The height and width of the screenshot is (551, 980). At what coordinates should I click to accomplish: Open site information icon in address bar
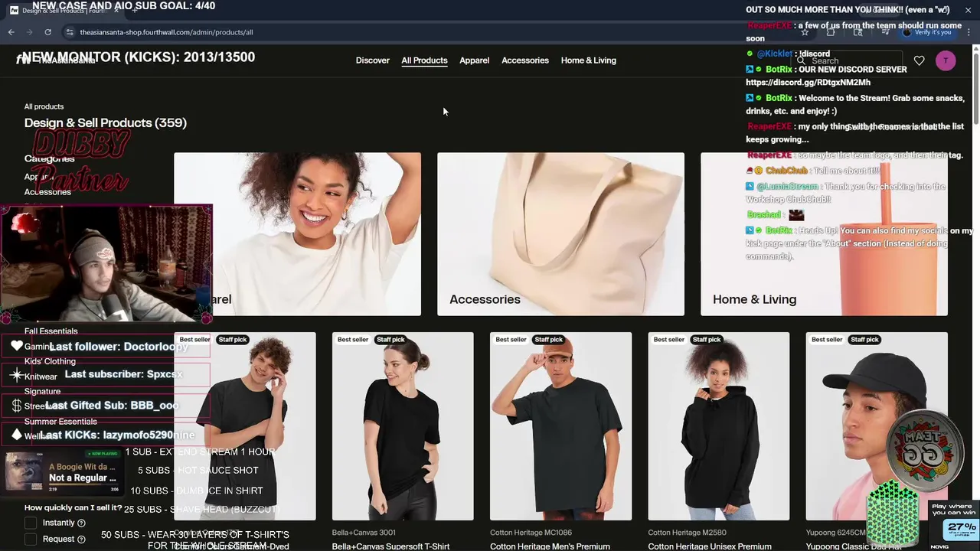pos(70,32)
